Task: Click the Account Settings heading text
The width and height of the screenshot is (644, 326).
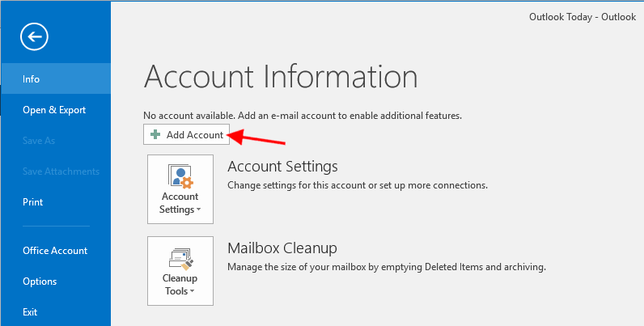Action: pos(282,167)
